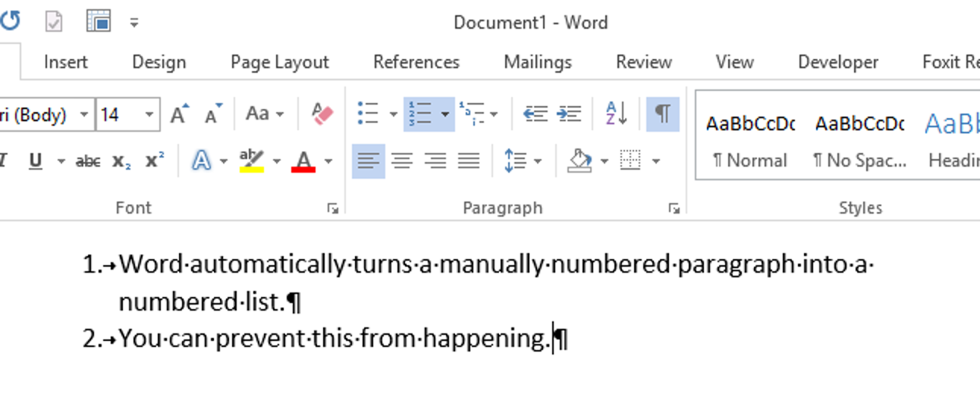
Task: Open highlight color dropdown arrow
Action: (x=276, y=161)
